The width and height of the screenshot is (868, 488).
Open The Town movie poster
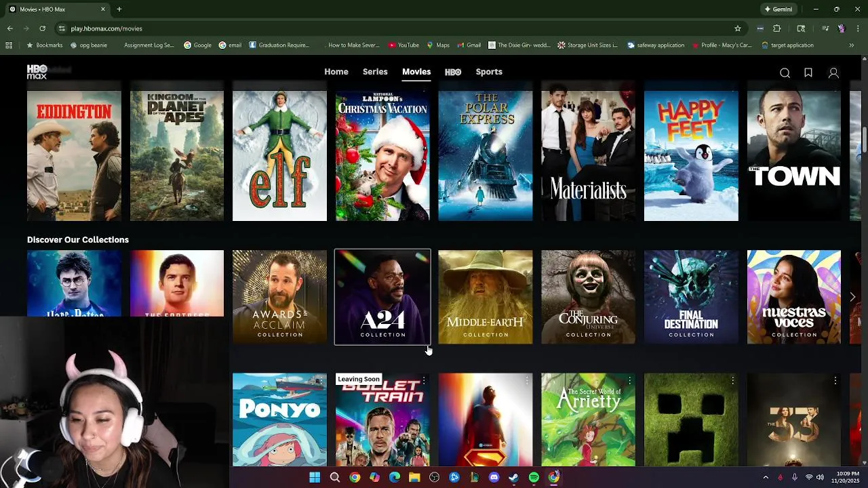click(794, 156)
